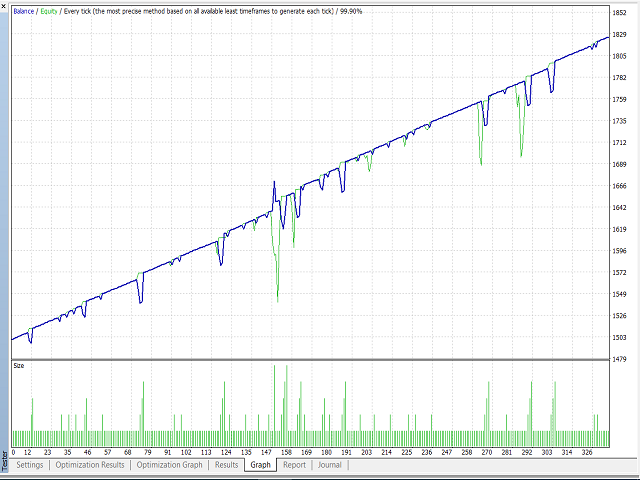
Task: Click the 1503 value on the price axis
Action: click(619, 338)
